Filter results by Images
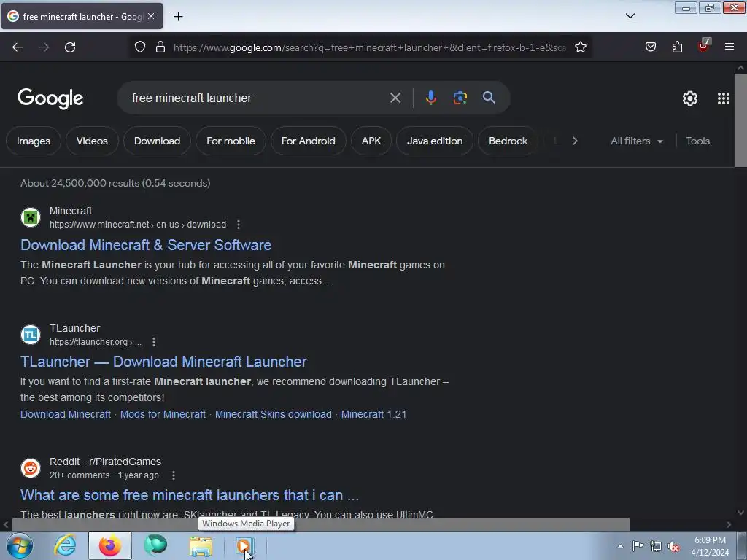The width and height of the screenshot is (747, 560). tap(34, 141)
